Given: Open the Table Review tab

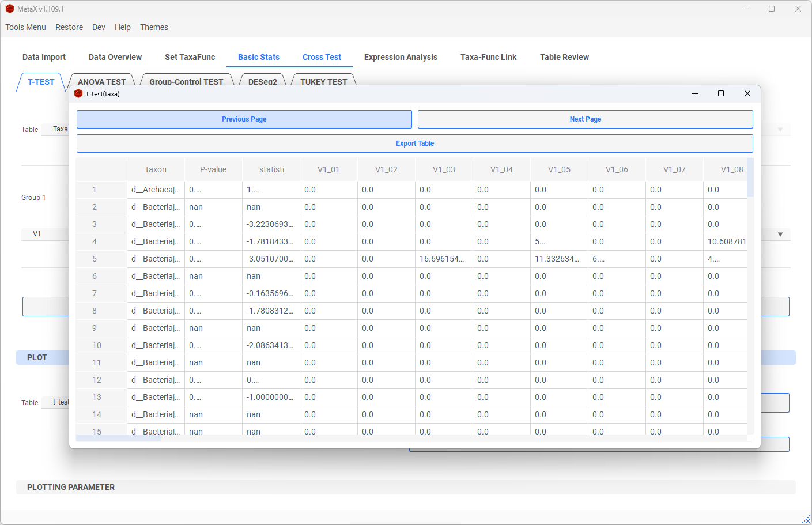Looking at the screenshot, I should [564, 57].
